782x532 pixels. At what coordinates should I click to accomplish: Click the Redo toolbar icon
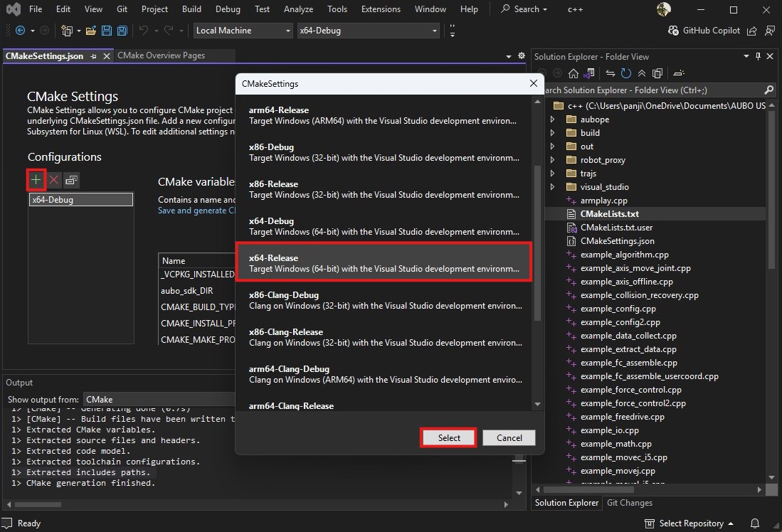pyautogui.click(x=169, y=31)
